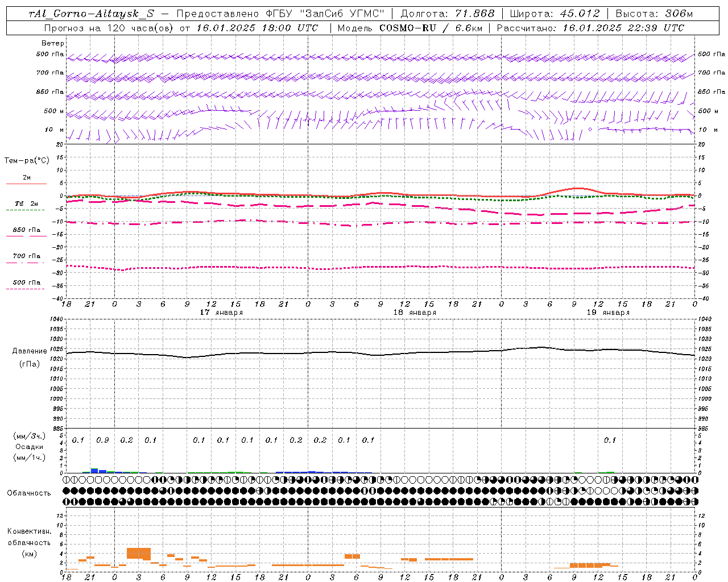Viewport: 728px width, 582px height.
Task: Click the forecast start '16.01.2025 18:00 UTC'
Action: tap(257, 28)
